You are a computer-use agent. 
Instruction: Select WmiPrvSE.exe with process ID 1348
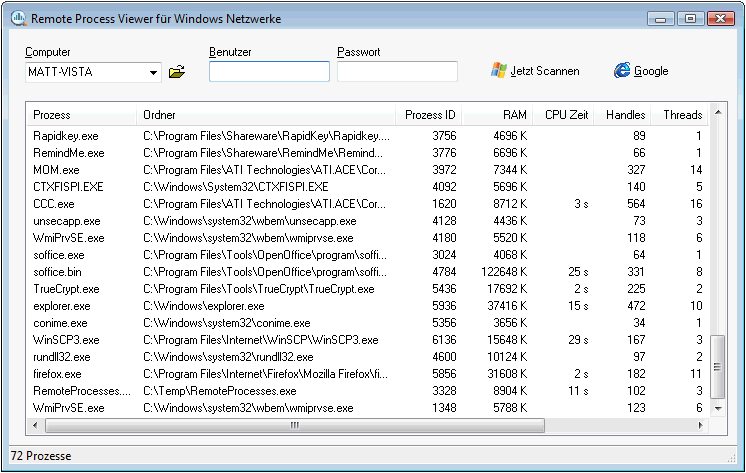pyautogui.click(x=368, y=408)
